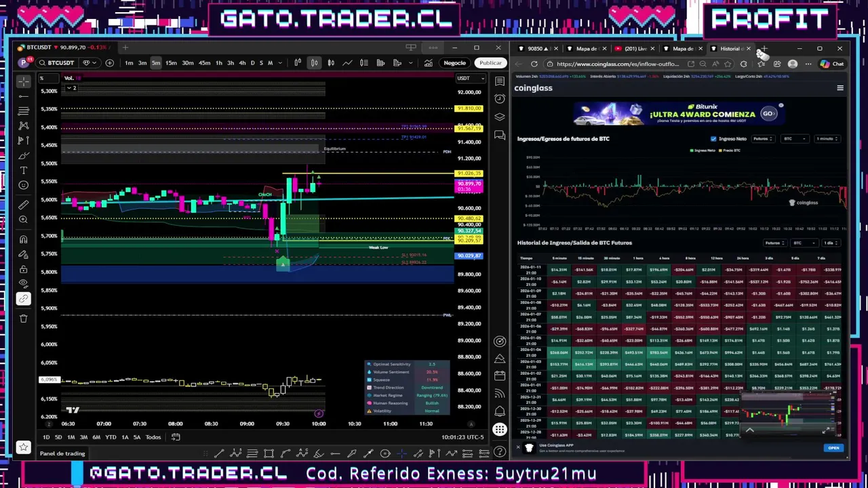Open the Futuros dropdown beside Ingreso Neto
The height and width of the screenshot is (488, 868).
click(763, 139)
